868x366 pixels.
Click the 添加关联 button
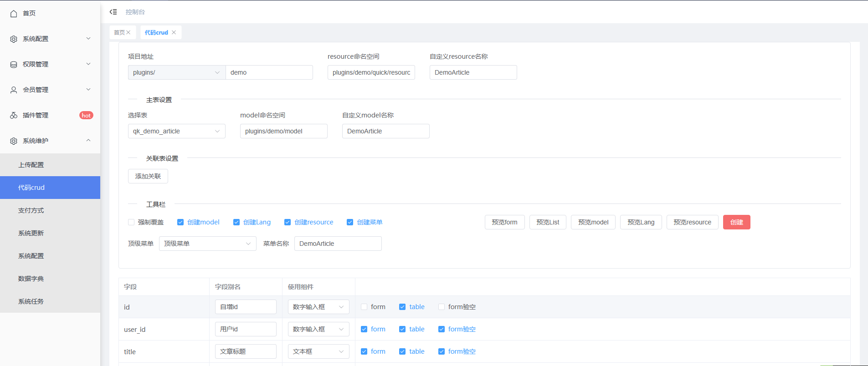tap(148, 176)
